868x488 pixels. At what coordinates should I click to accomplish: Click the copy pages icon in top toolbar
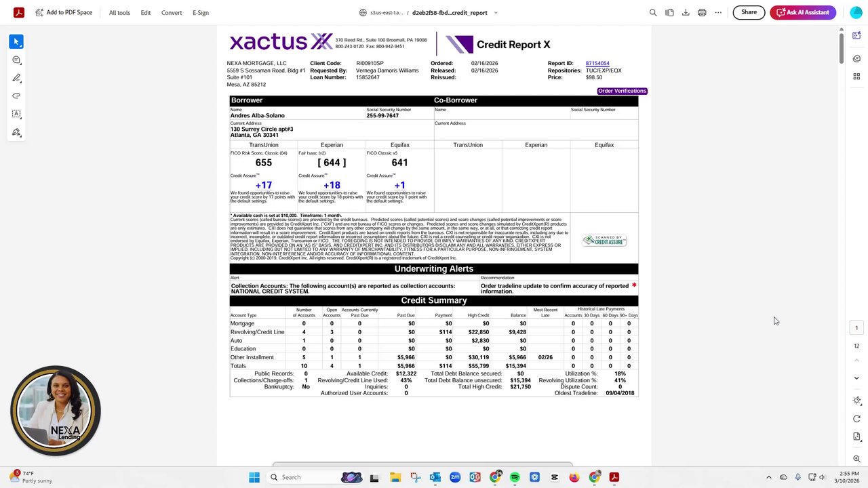tap(669, 12)
